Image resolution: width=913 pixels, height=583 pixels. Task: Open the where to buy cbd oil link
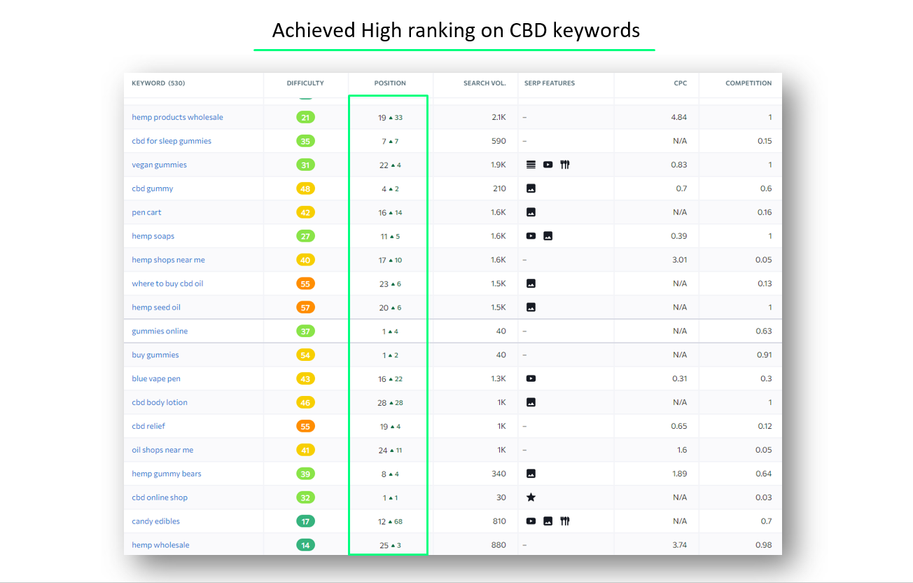(x=167, y=284)
